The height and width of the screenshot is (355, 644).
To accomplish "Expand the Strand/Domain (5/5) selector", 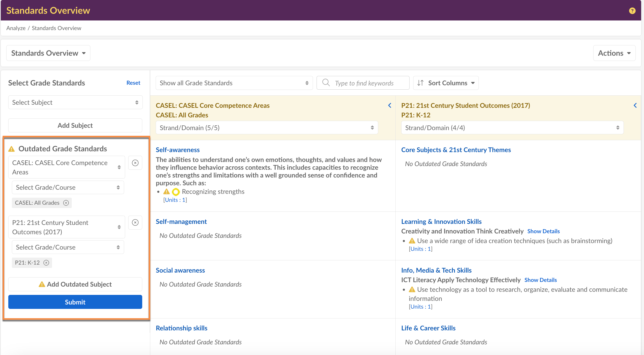I will (x=267, y=128).
